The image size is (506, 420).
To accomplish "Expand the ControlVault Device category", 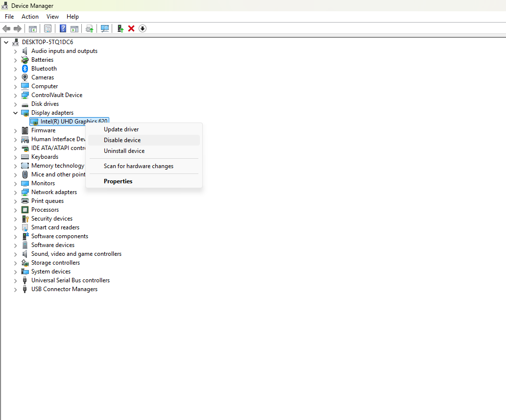I will click(x=15, y=95).
